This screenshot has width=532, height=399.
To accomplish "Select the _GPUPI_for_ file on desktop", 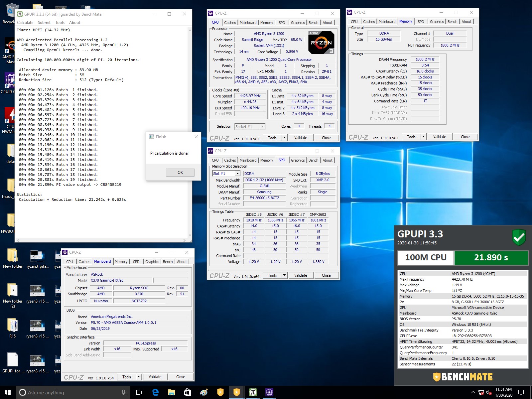I will pyautogui.click(x=13, y=363).
